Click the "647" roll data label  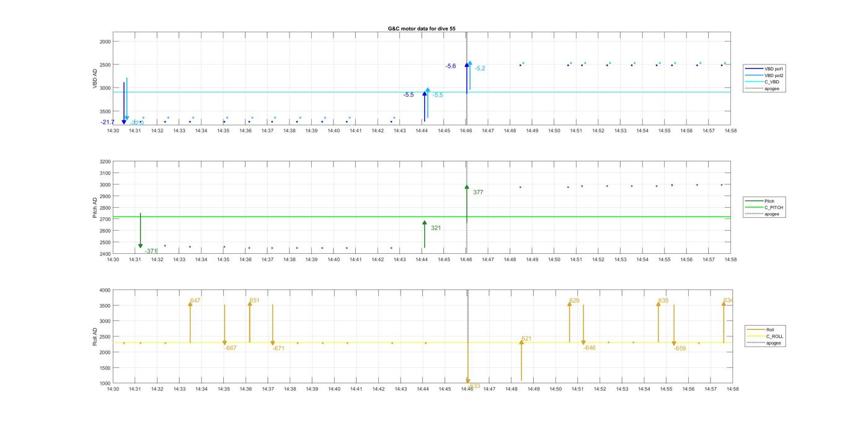(195, 300)
